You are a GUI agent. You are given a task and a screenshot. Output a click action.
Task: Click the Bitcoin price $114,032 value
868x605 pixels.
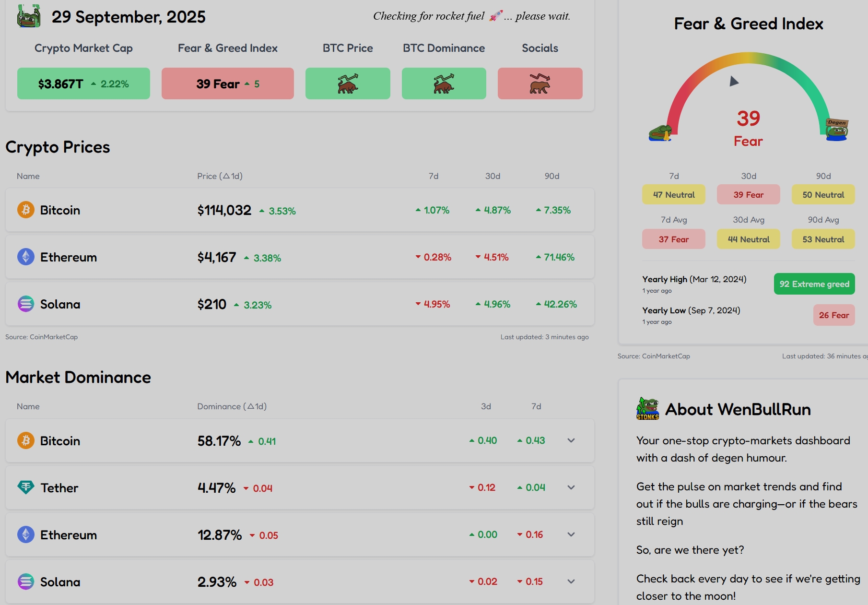[x=224, y=210]
